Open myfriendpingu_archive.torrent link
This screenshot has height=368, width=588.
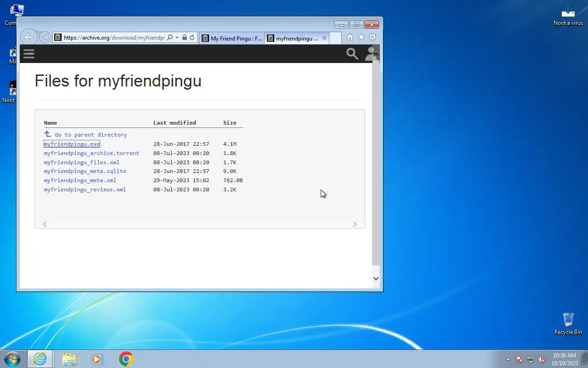[91, 153]
